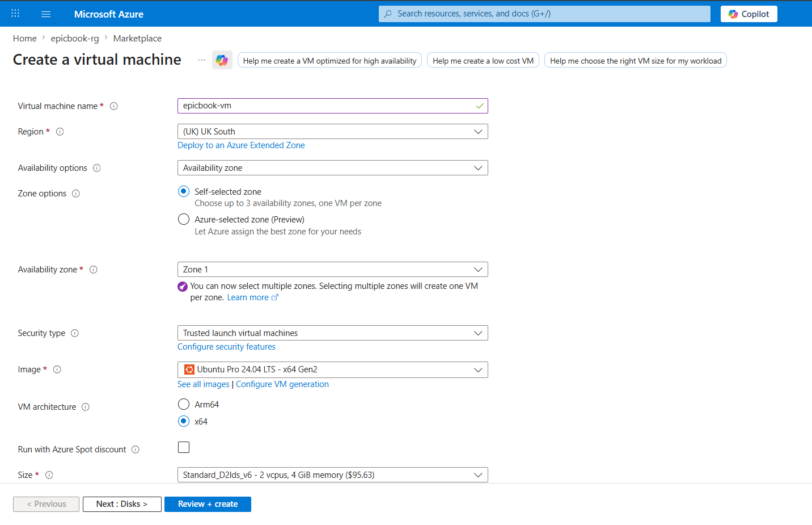This screenshot has width=812, height=525.
Task: Open the more options ellipsis beside title
Action: pos(202,60)
